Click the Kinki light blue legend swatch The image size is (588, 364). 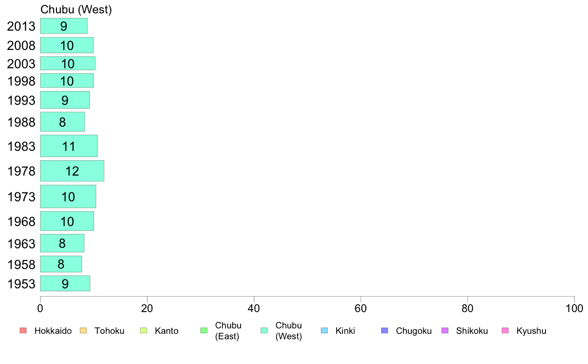pyautogui.click(x=324, y=331)
